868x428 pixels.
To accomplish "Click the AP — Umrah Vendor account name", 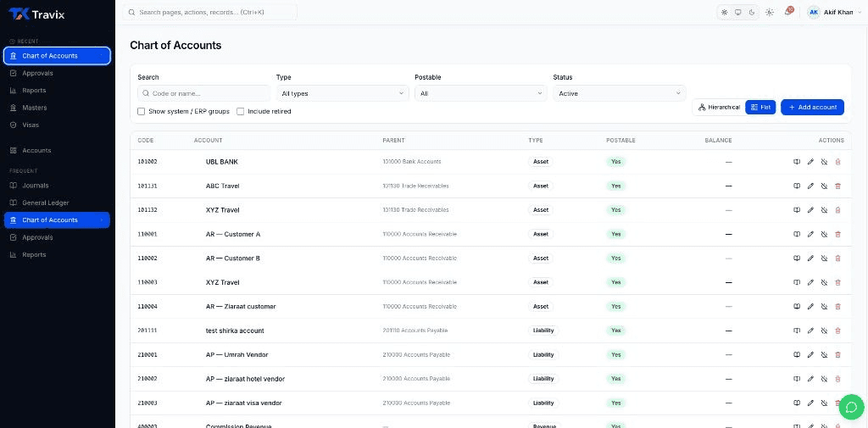I will tap(237, 354).
